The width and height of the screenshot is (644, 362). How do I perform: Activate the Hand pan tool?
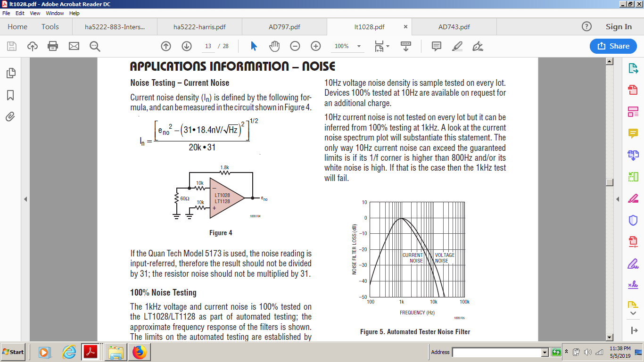(274, 46)
